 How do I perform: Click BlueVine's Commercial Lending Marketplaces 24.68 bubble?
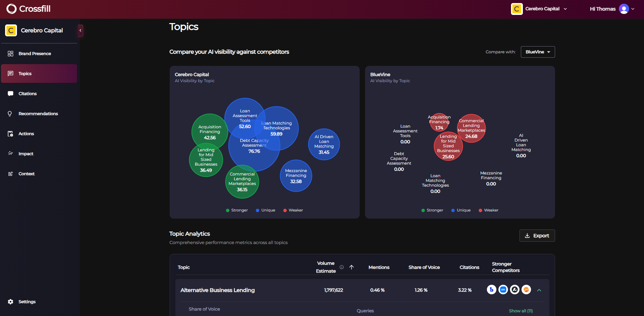(x=471, y=128)
